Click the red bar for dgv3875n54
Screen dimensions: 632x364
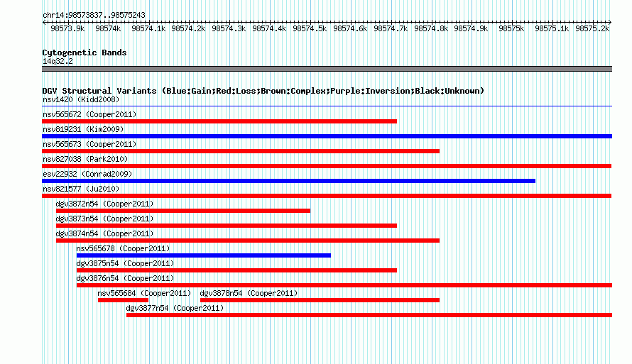coord(236,270)
